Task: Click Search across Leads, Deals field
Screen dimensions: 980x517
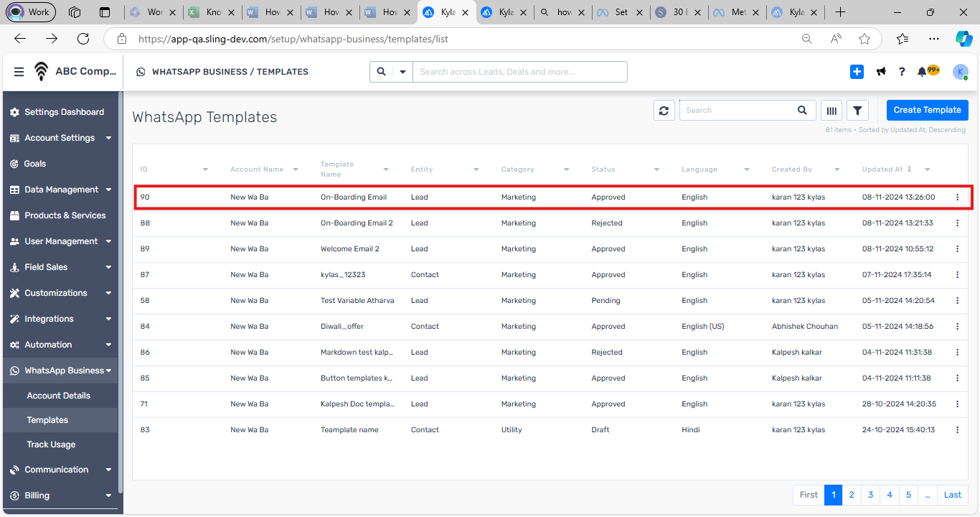Action: [x=519, y=72]
